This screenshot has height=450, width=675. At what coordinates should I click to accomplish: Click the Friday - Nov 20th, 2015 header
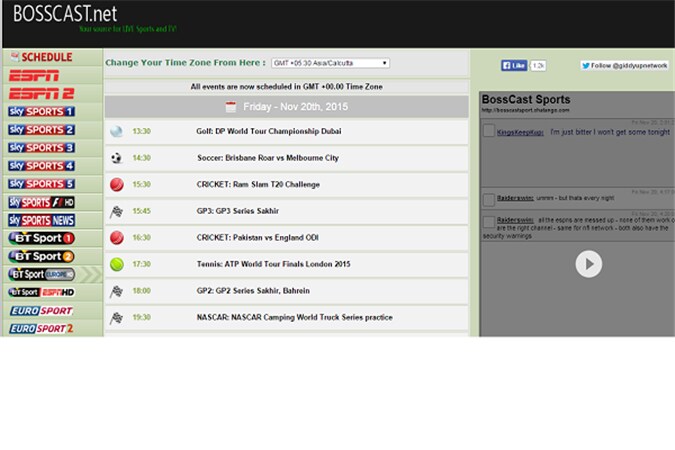pyautogui.click(x=287, y=107)
